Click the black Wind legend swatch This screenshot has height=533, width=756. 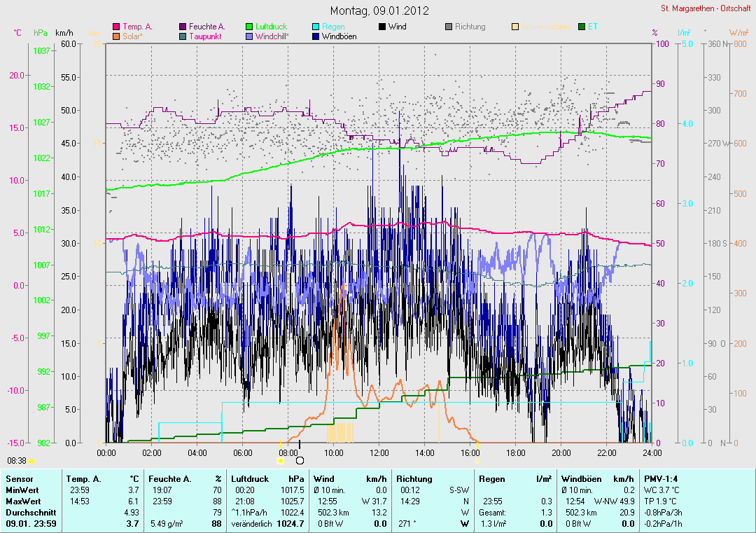pyautogui.click(x=382, y=27)
